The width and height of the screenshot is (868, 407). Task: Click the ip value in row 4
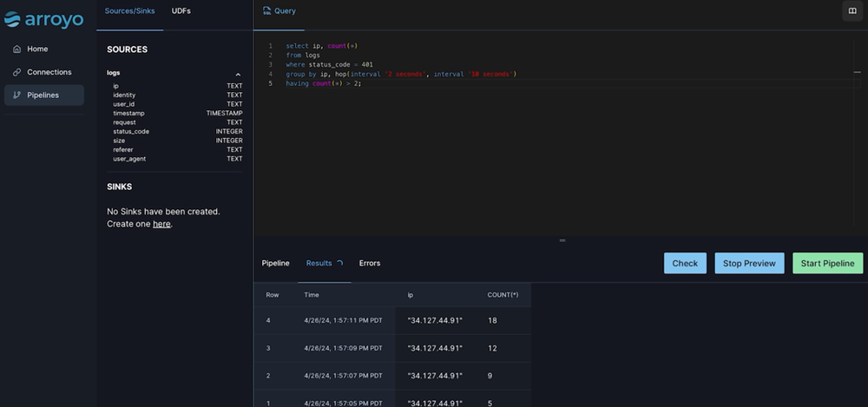coord(435,320)
